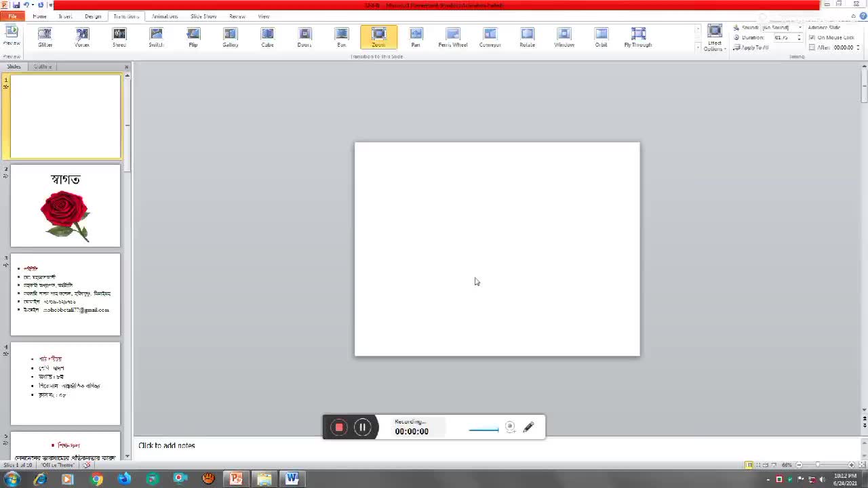Screen dimensions: 868x488
Task: Adjust the zoom slider in status bar
Action: coord(818,465)
